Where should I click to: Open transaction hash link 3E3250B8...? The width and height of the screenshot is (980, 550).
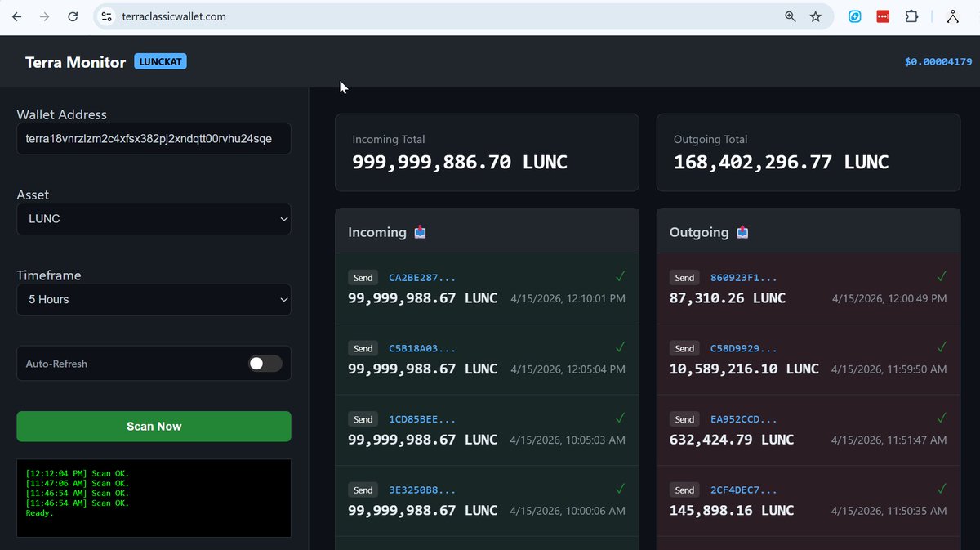[x=422, y=490]
